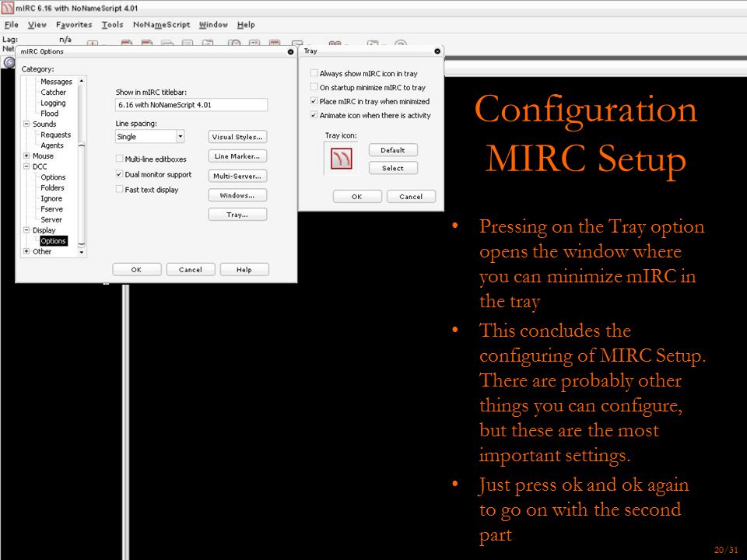Select Fserve under DCC
747x560 pixels.
point(51,209)
